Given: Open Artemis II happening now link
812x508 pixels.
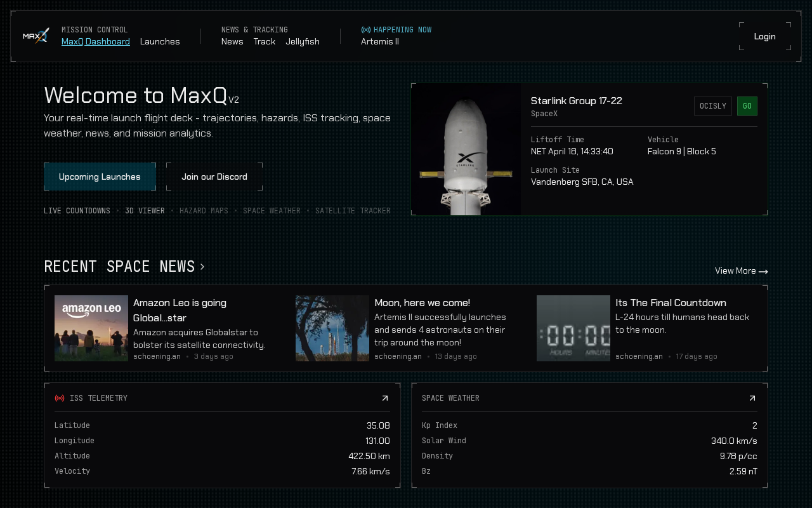Looking at the screenshot, I should (380, 41).
